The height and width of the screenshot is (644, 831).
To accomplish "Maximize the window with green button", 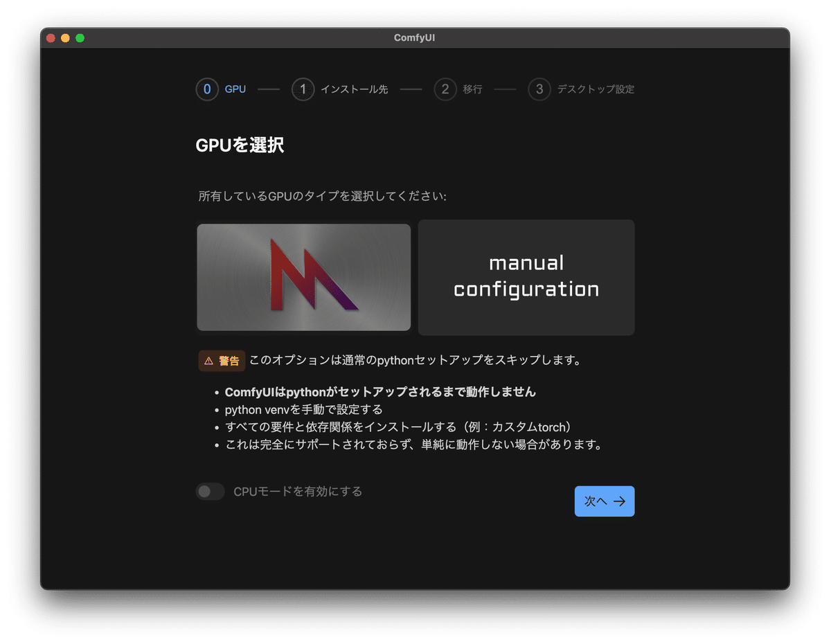I will click(x=80, y=38).
